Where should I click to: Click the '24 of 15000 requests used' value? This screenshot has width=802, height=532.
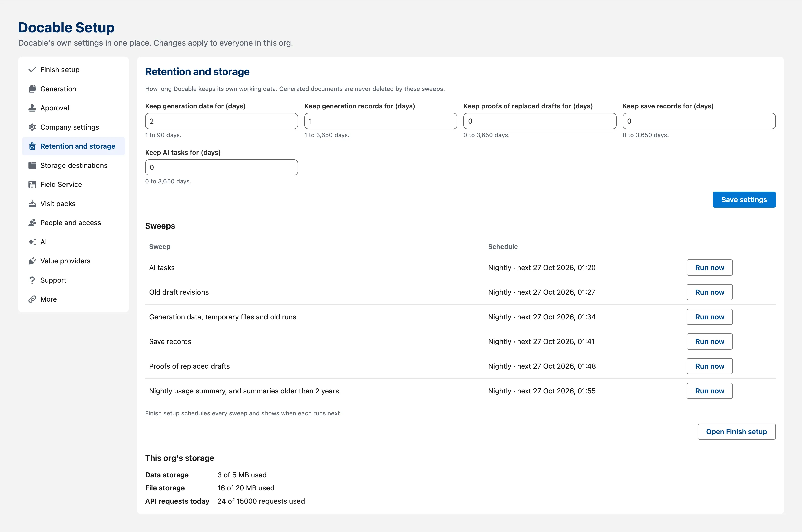click(x=261, y=501)
